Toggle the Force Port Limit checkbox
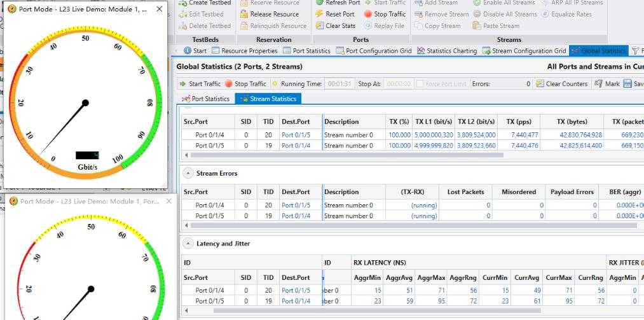The height and width of the screenshot is (320, 644). (420, 84)
